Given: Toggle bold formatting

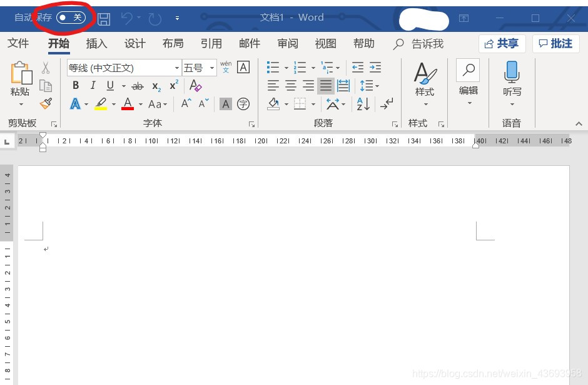Looking at the screenshot, I should point(75,86).
